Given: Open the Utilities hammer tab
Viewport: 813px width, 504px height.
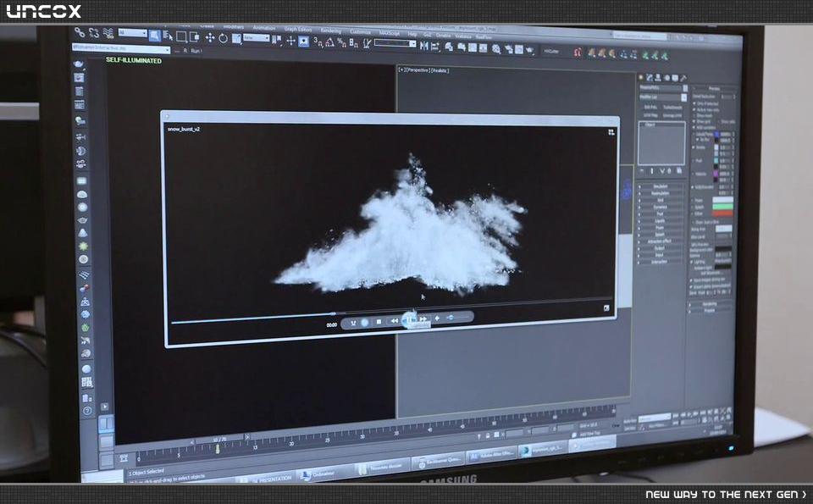Looking at the screenshot, I should [x=683, y=78].
